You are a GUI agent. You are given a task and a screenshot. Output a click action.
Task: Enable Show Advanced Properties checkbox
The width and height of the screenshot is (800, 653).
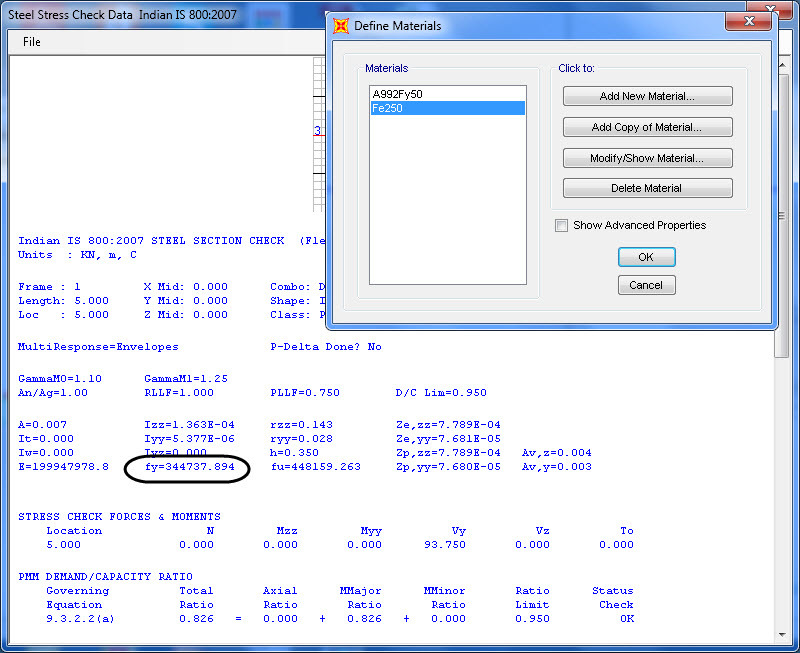coord(561,225)
